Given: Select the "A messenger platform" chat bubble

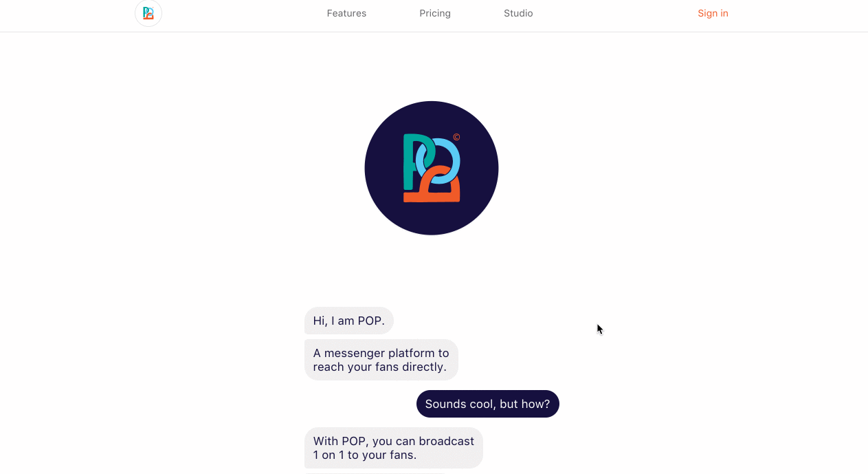Looking at the screenshot, I should pyautogui.click(x=381, y=360).
